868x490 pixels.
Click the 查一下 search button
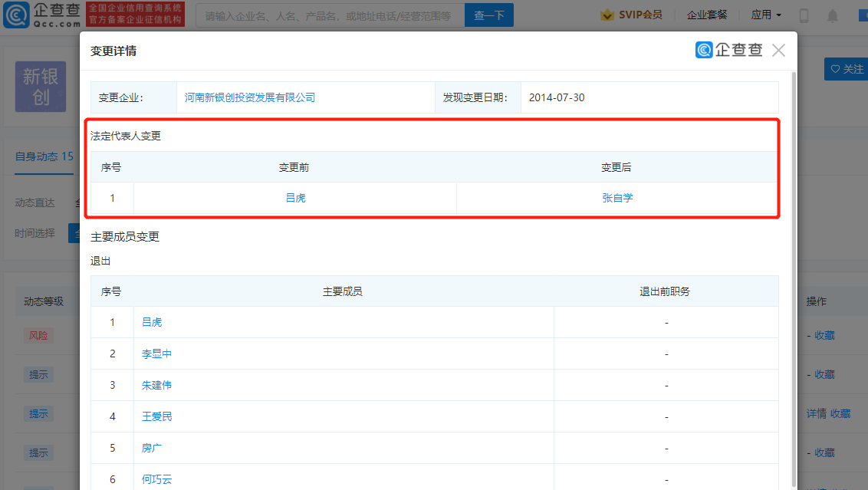(488, 15)
